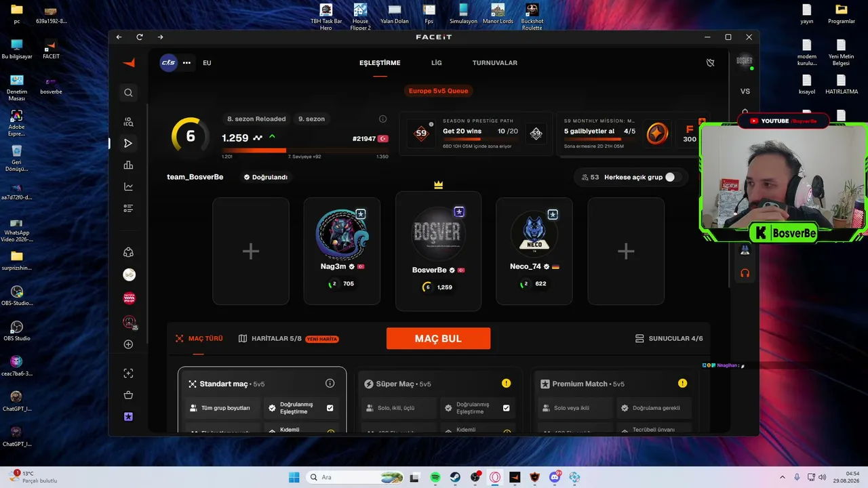Reload the FACEIT window with refresh icon
The height and width of the screenshot is (488, 868).
[140, 37]
